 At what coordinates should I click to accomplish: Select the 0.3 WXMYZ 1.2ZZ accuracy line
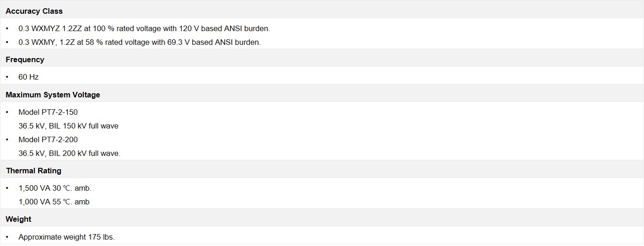(144, 28)
